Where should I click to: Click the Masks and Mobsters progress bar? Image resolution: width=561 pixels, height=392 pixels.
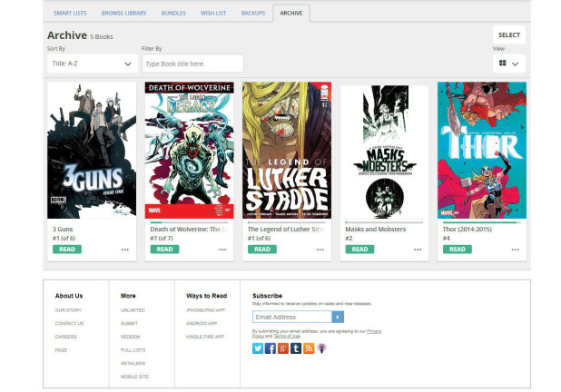[384, 222]
